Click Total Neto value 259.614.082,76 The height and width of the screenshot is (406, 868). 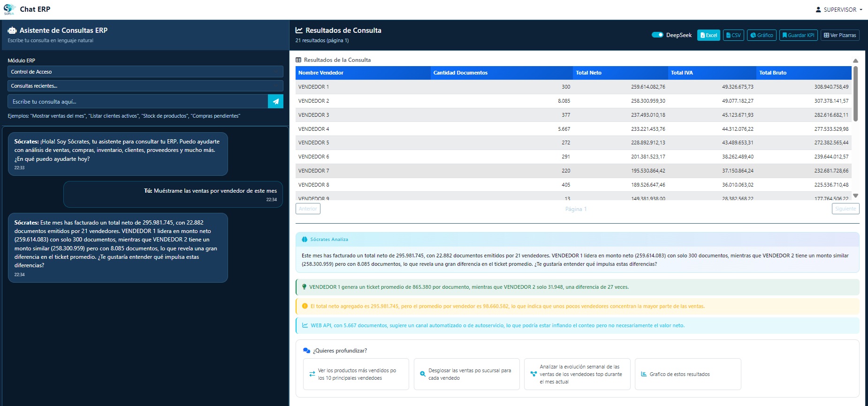click(648, 87)
